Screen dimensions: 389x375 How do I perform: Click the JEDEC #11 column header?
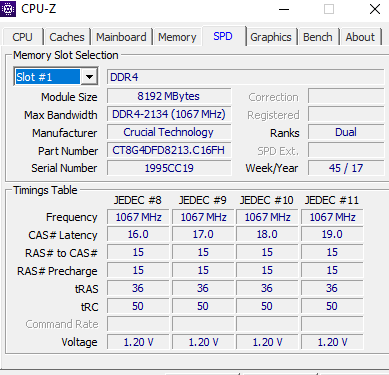coord(332,200)
